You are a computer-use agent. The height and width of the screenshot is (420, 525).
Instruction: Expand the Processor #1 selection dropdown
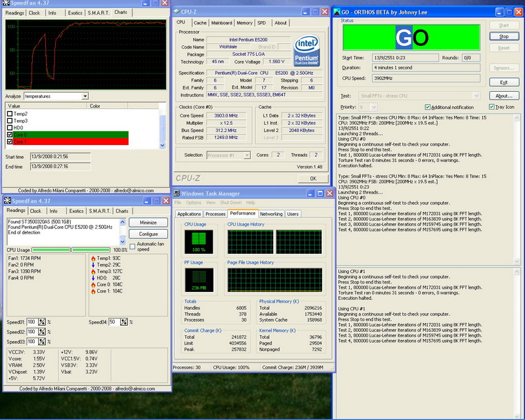tap(245, 155)
